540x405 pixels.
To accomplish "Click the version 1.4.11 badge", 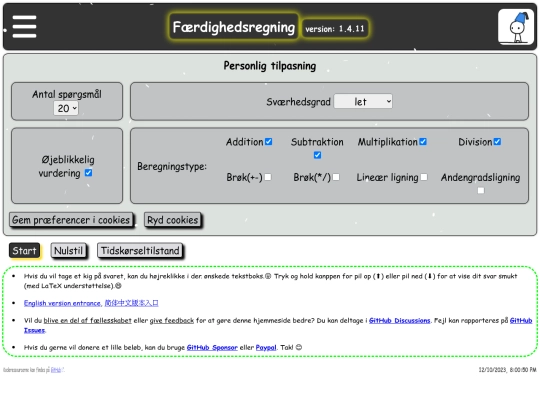I will (x=335, y=29).
